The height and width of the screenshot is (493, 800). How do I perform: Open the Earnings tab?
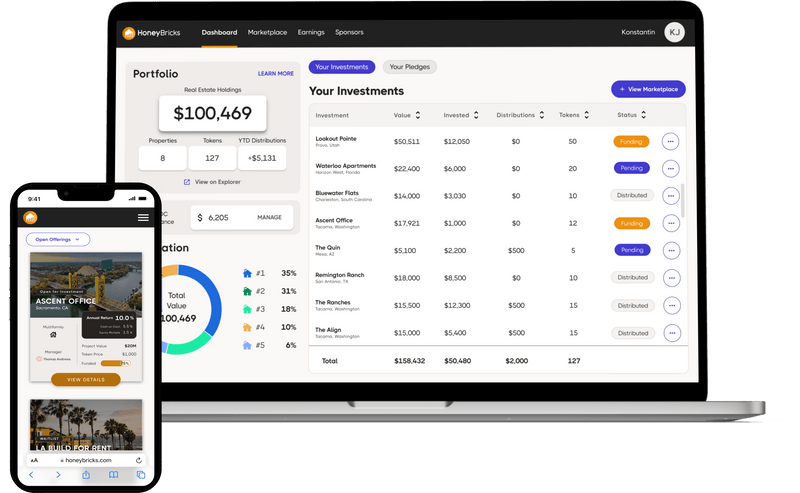[311, 32]
